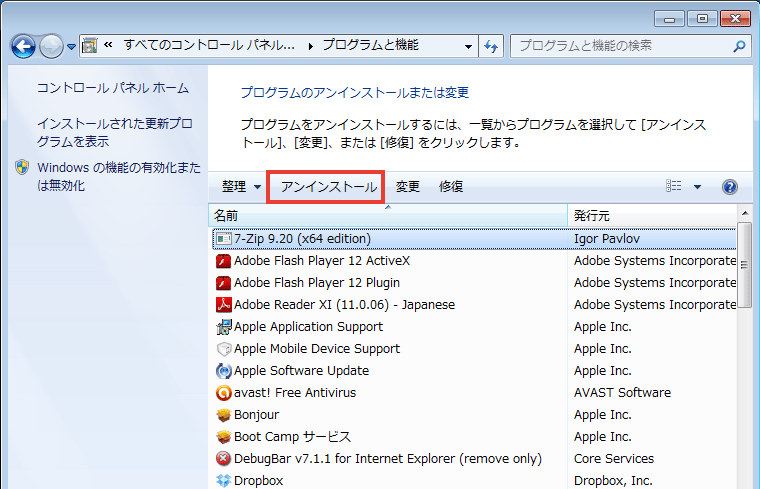This screenshot has height=489, width=760.
Task: Click the Apple Application Support icon
Action: click(223, 327)
